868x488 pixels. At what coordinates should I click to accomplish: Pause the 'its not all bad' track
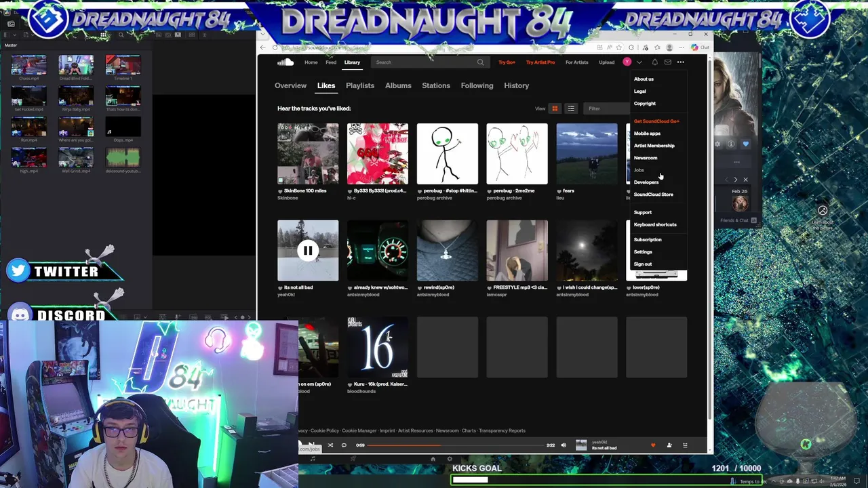coord(308,251)
